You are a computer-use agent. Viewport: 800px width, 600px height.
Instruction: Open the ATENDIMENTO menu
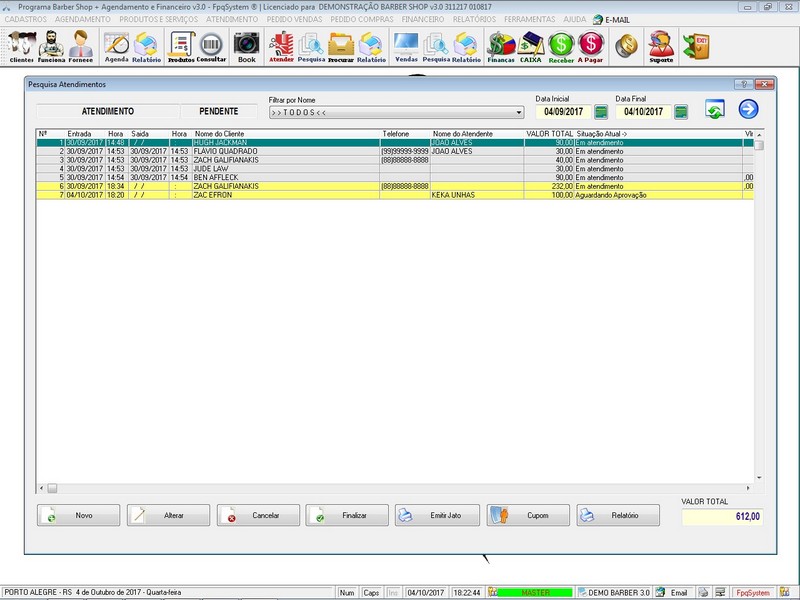pos(232,19)
